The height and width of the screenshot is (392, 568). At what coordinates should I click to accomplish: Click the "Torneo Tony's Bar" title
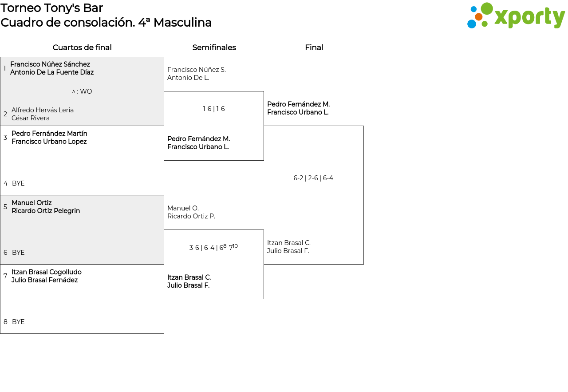click(52, 8)
